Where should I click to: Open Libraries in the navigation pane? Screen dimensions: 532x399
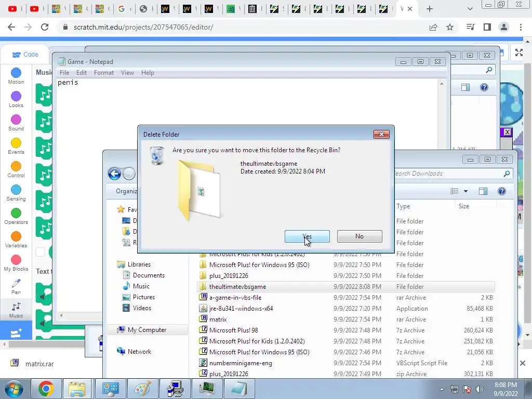coord(139,264)
